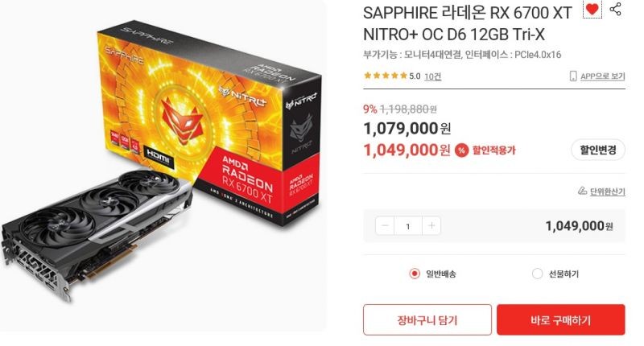
Task: Click the 단위환산기 calculator icon
Action: pyautogui.click(x=582, y=191)
